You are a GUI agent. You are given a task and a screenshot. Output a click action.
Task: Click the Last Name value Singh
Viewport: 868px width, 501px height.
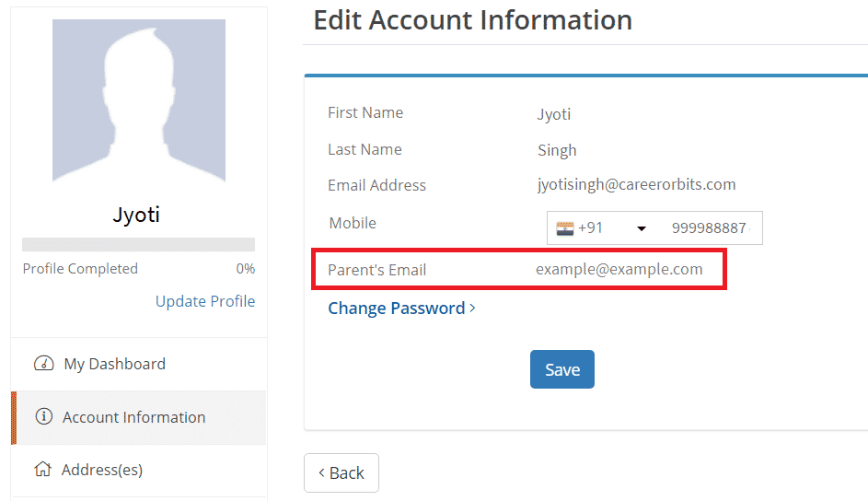(x=557, y=151)
